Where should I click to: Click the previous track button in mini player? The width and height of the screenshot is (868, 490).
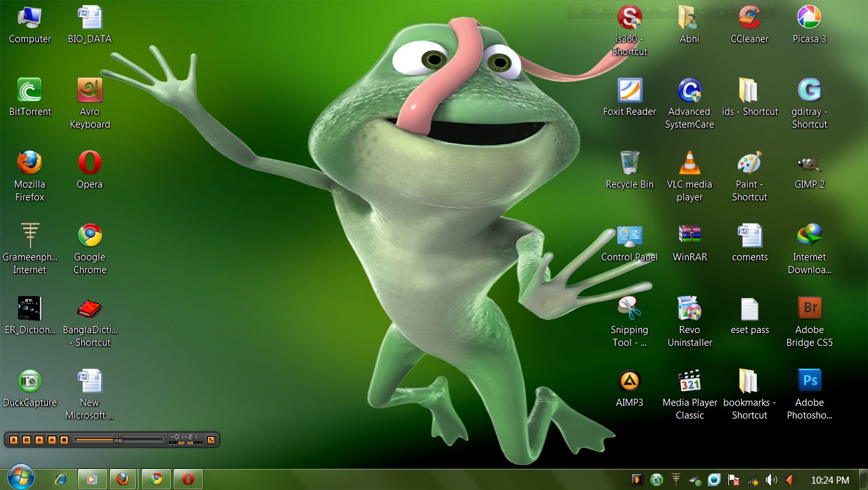click(x=39, y=440)
